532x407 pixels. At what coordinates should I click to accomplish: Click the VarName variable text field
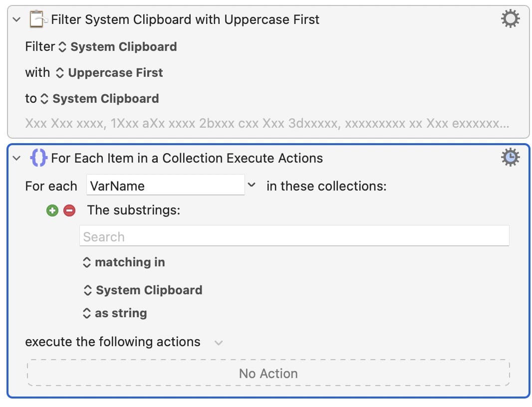tap(165, 186)
